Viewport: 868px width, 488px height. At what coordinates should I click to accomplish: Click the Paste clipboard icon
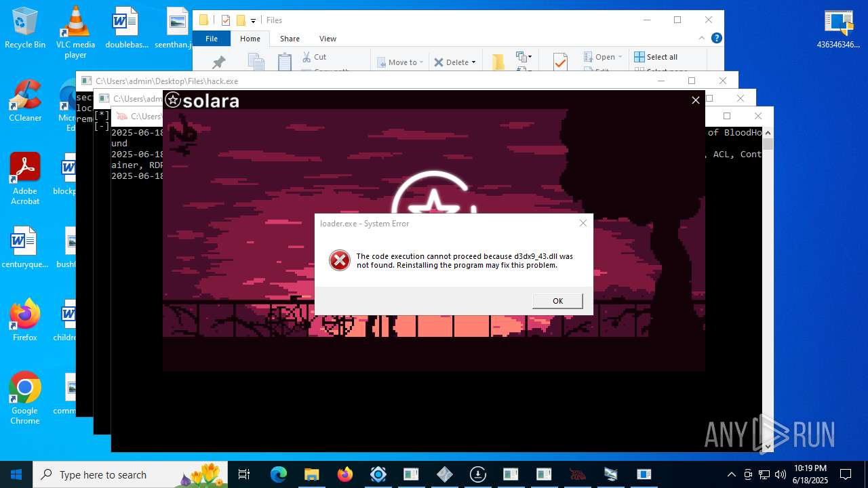click(x=285, y=62)
